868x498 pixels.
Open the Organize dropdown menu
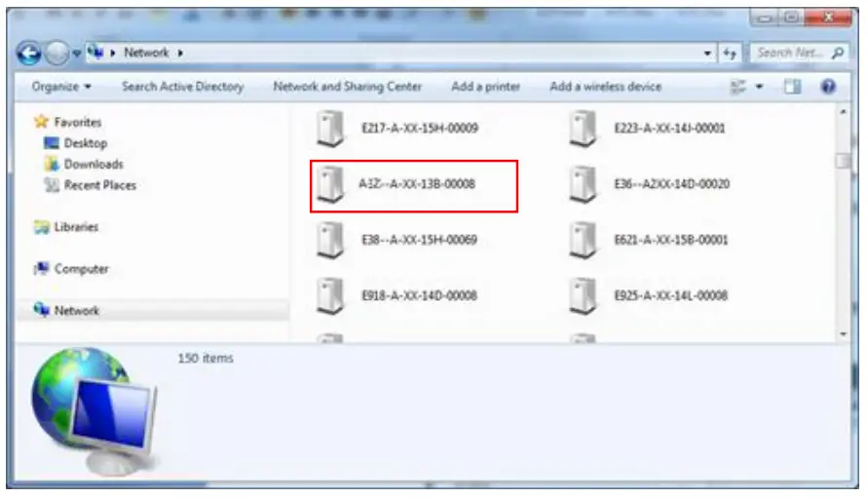pos(61,87)
